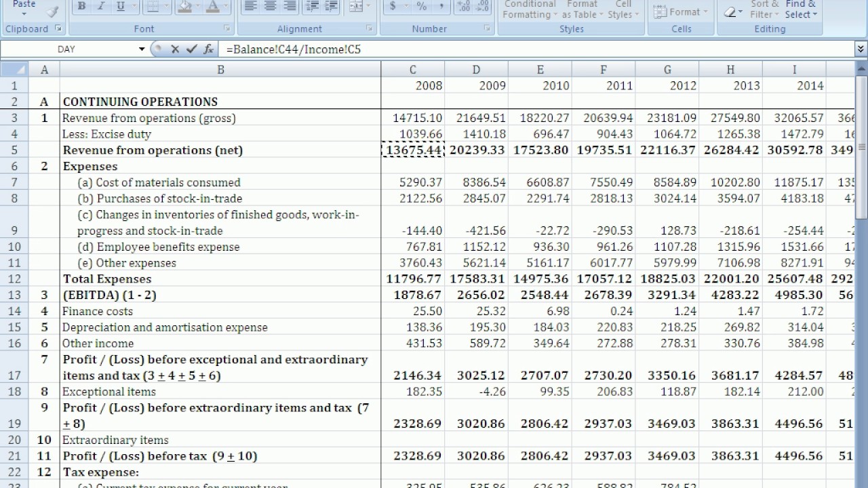Select row 12 header
868x488 pixels.
click(14, 279)
